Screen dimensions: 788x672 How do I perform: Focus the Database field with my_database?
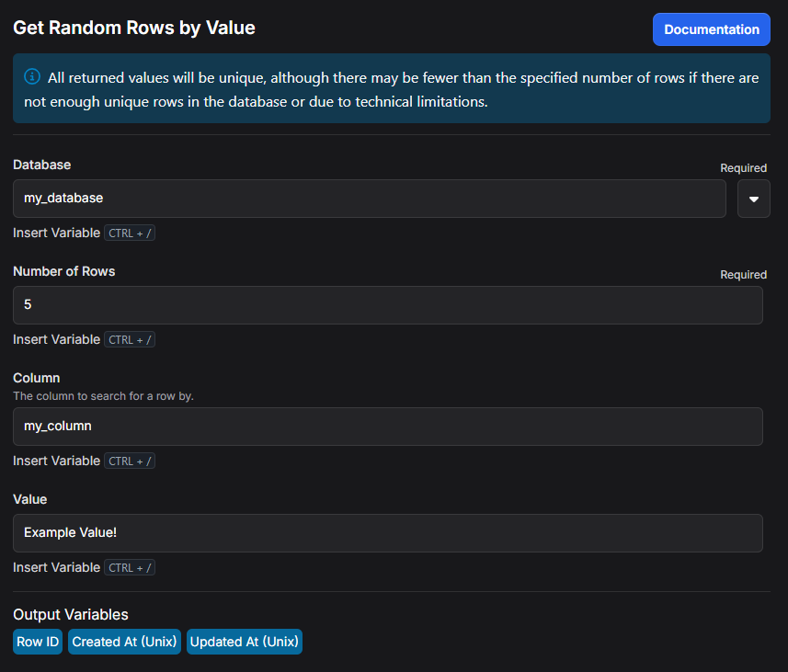point(370,199)
